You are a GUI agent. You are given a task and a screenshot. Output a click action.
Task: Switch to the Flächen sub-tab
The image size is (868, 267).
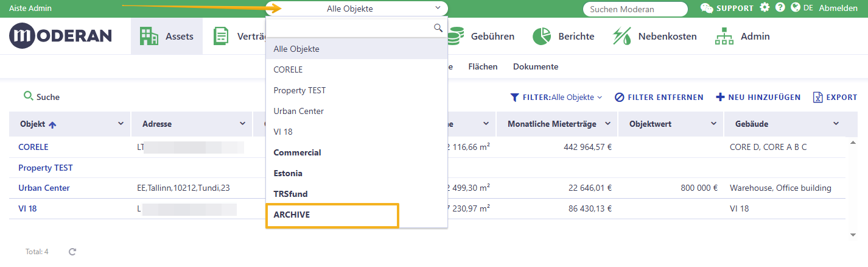point(483,66)
